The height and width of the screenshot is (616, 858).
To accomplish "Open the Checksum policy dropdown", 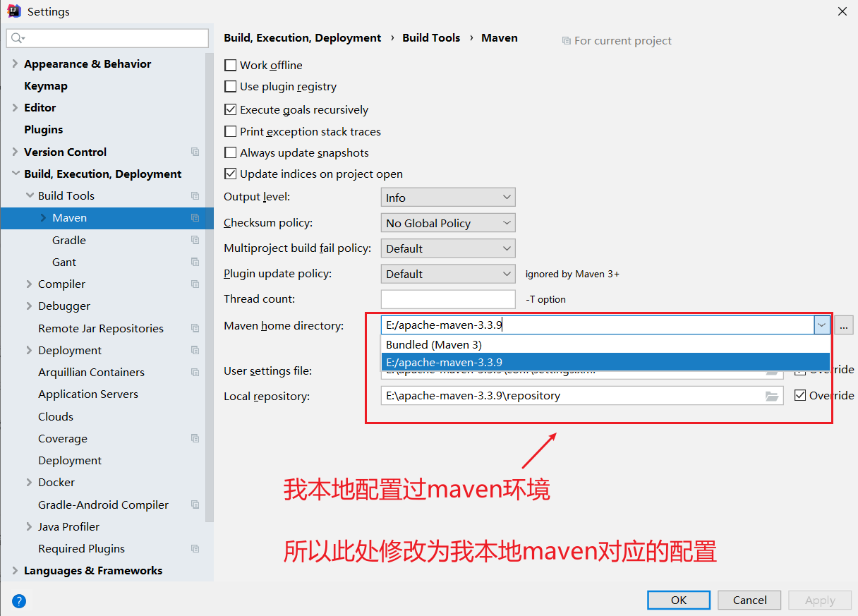I will (x=448, y=223).
